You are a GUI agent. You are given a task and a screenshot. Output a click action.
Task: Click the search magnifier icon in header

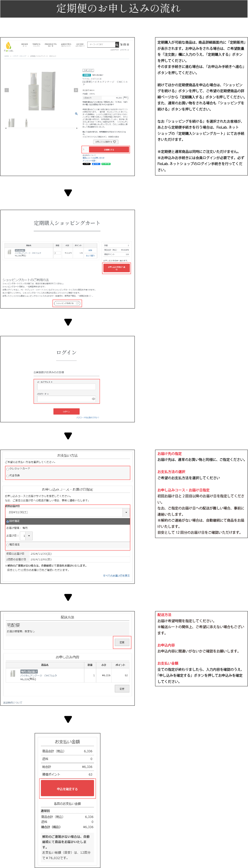click(x=117, y=45)
